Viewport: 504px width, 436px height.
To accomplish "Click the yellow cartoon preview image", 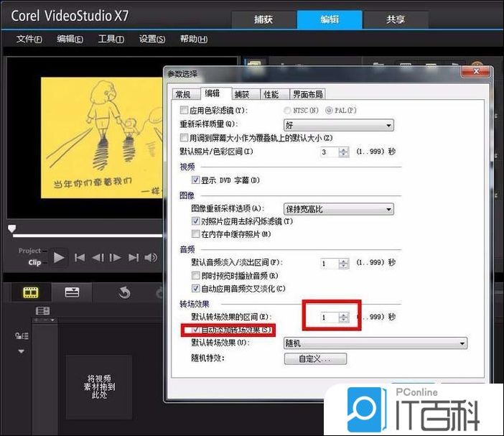I will 102,138.
